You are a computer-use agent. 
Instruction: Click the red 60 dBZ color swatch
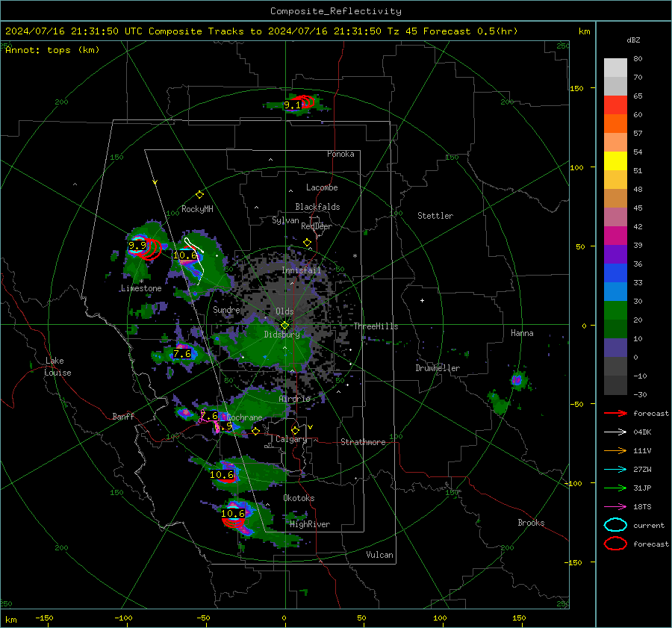(615, 105)
